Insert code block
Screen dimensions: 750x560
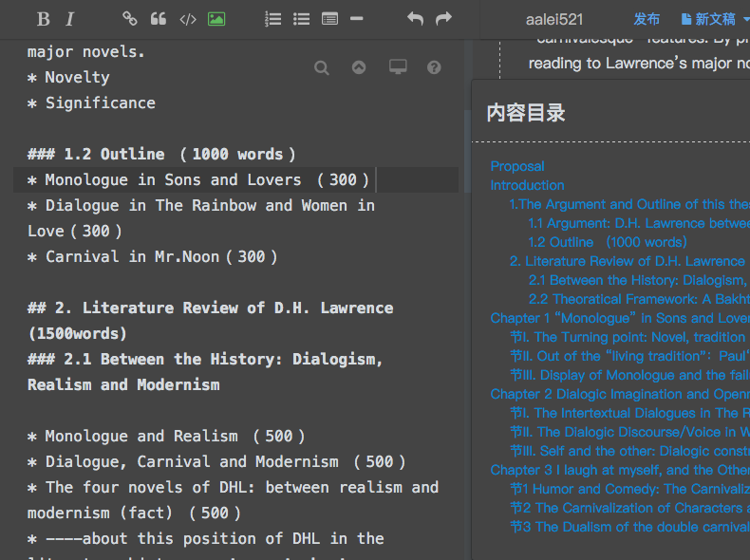tap(188, 19)
